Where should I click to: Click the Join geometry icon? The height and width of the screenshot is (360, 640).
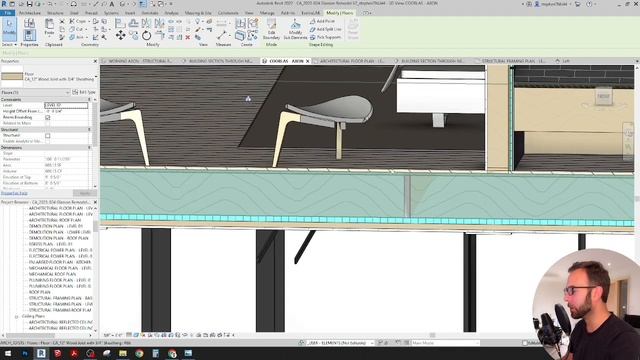(72, 37)
